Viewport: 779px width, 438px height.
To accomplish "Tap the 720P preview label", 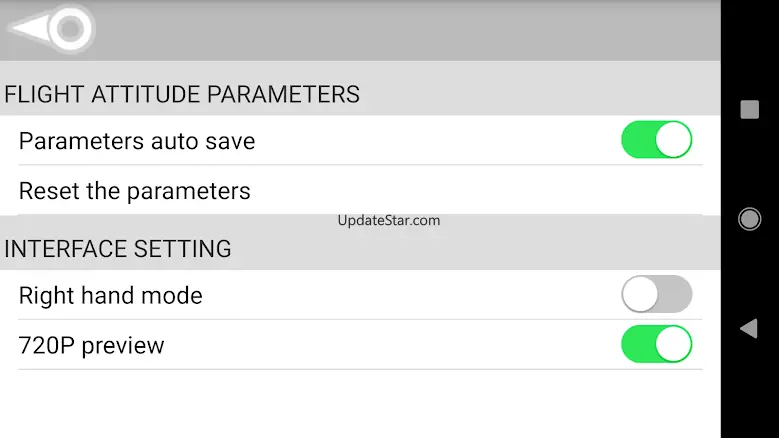I will point(91,346).
